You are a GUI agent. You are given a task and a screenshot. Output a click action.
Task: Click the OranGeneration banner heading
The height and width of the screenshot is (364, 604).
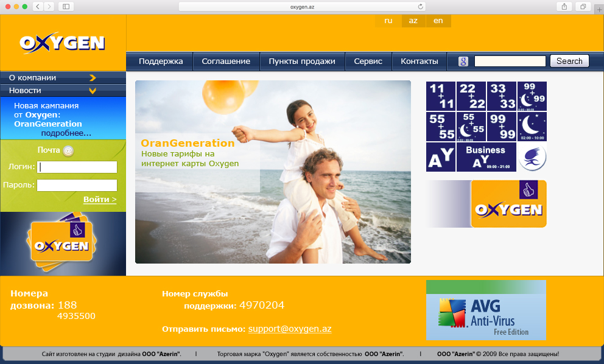188,143
